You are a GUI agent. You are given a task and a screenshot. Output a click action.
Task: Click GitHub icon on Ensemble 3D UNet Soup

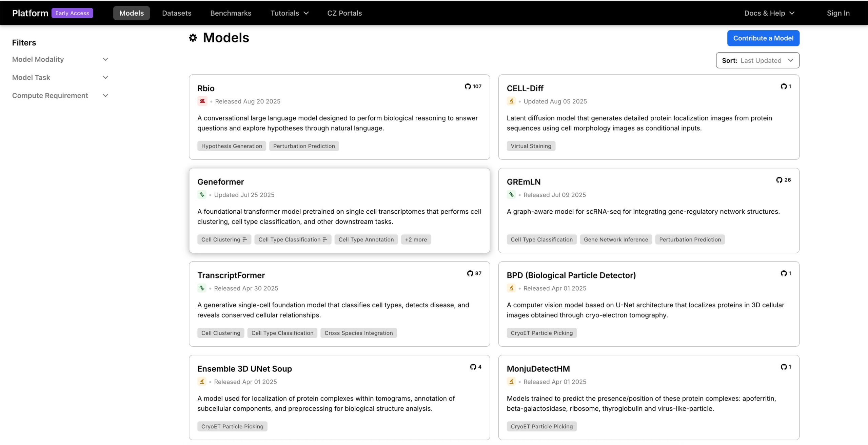point(473,367)
